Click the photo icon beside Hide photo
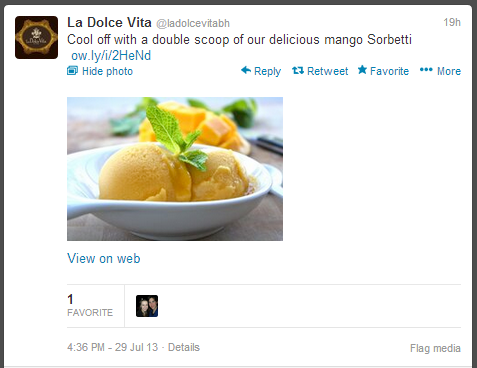The width and height of the screenshot is (477, 368). pos(72,71)
